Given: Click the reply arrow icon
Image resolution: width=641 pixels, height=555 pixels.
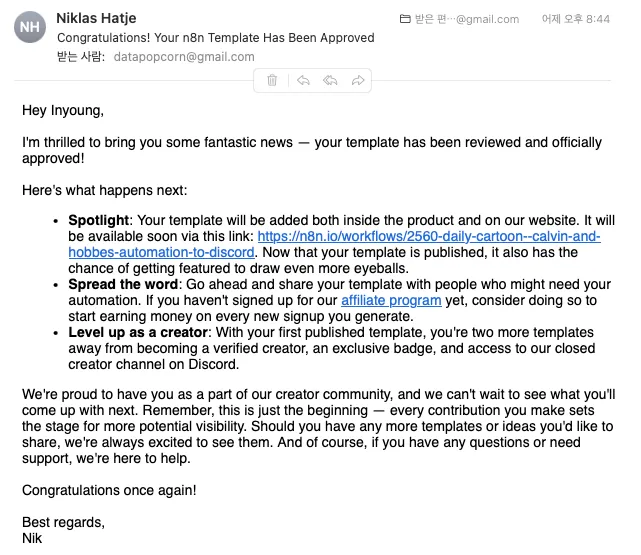Looking at the screenshot, I should point(303,81).
